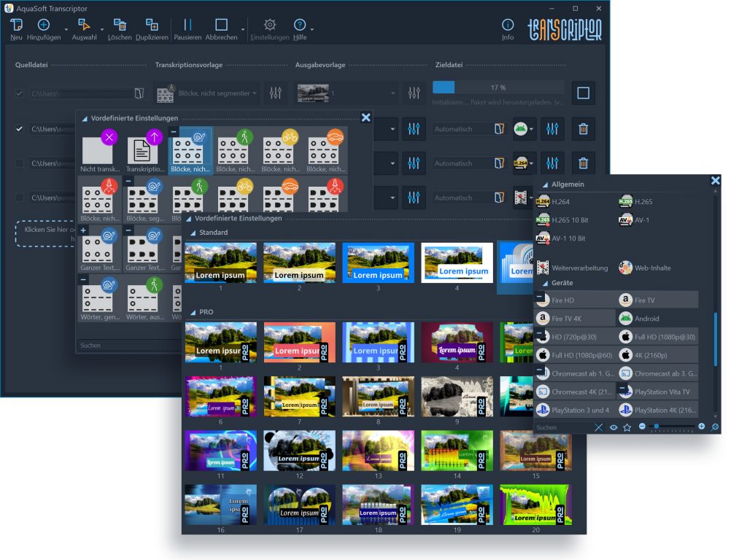Image resolution: width=747 pixels, height=560 pixels.
Task: Delete the second row with its trash icon
Action: tap(583, 129)
